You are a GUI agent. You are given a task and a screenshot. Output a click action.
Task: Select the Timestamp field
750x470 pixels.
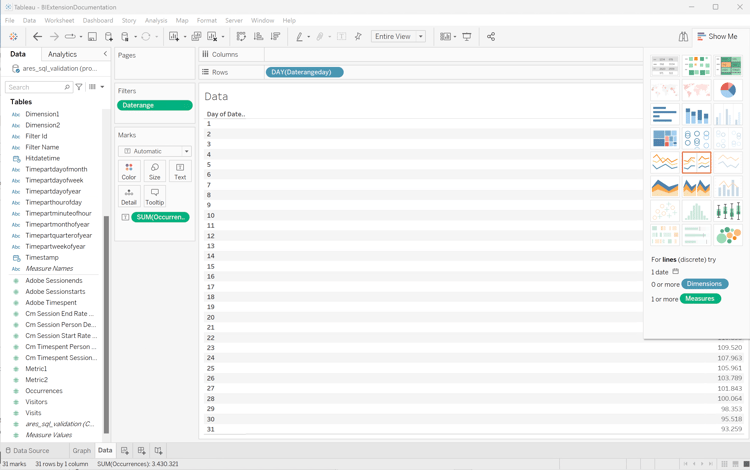[x=42, y=257]
